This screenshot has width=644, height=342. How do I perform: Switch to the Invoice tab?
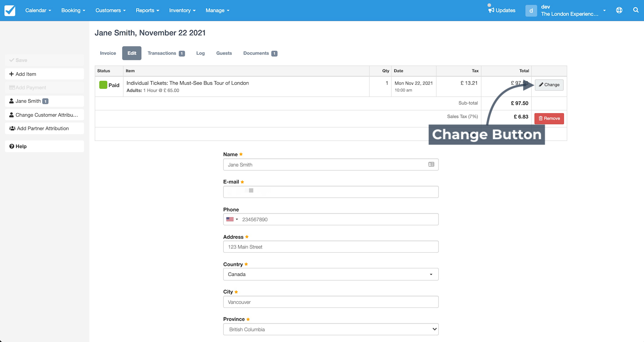[x=108, y=53]
